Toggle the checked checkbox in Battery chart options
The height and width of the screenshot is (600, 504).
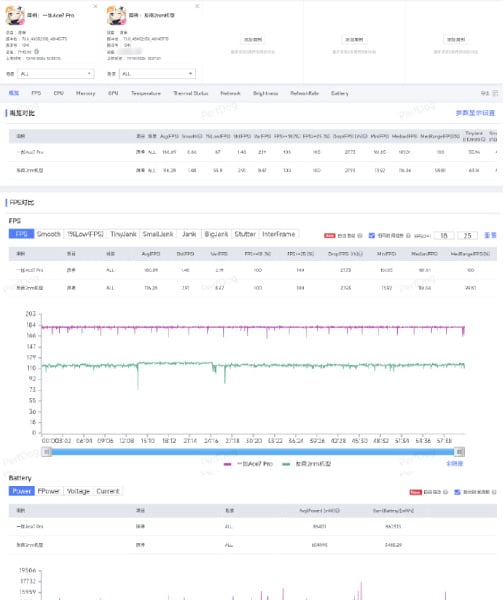pos(457,492)
